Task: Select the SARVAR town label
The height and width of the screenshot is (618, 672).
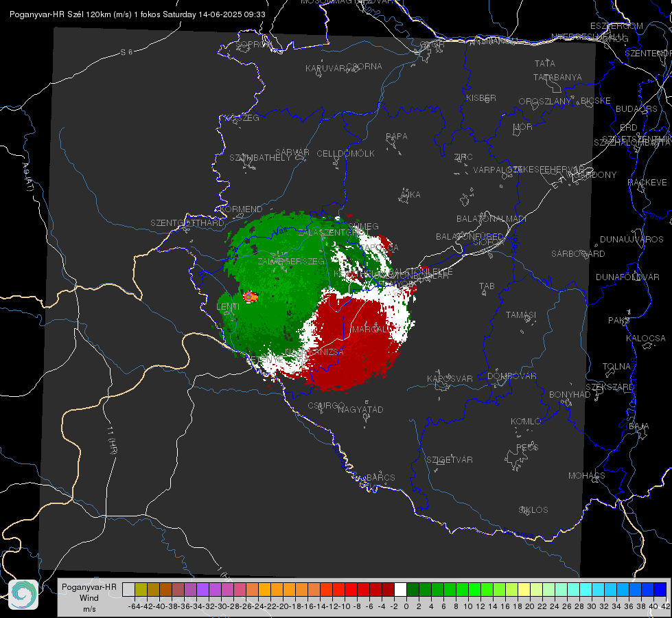Action: 292,152
